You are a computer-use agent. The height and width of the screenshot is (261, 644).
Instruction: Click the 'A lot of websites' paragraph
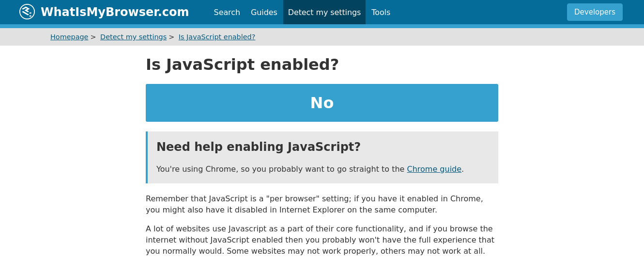pyautogui.click(x=320, y=240)
